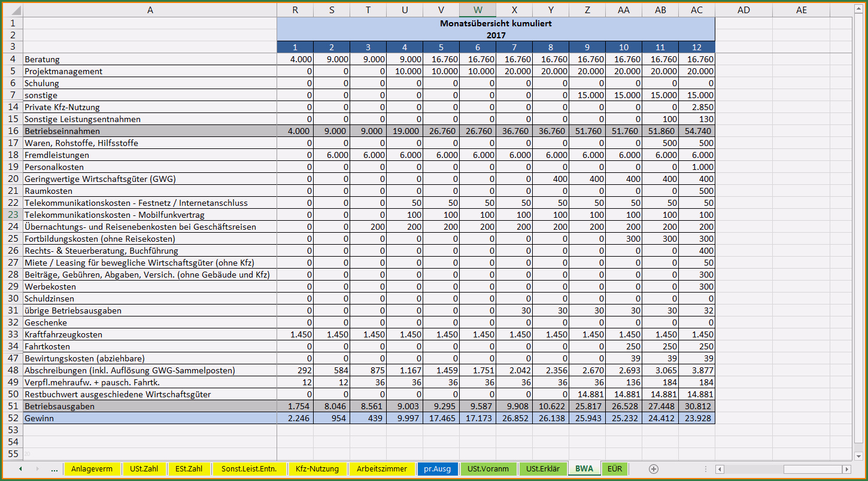The height and width of the screenshot is (481, 868).
Task: Select the pr.Ausg sheet tab
Action: coord(438,469)
